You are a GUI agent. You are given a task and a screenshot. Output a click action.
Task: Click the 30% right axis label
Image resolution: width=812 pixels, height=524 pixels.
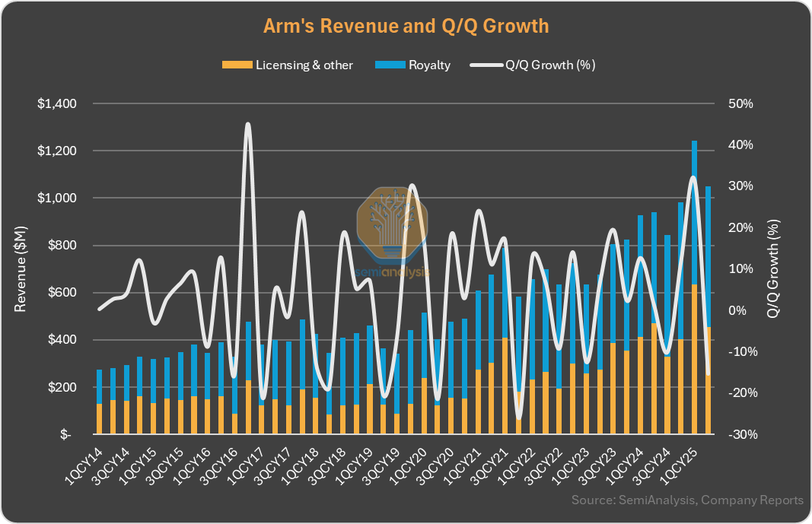740,186
